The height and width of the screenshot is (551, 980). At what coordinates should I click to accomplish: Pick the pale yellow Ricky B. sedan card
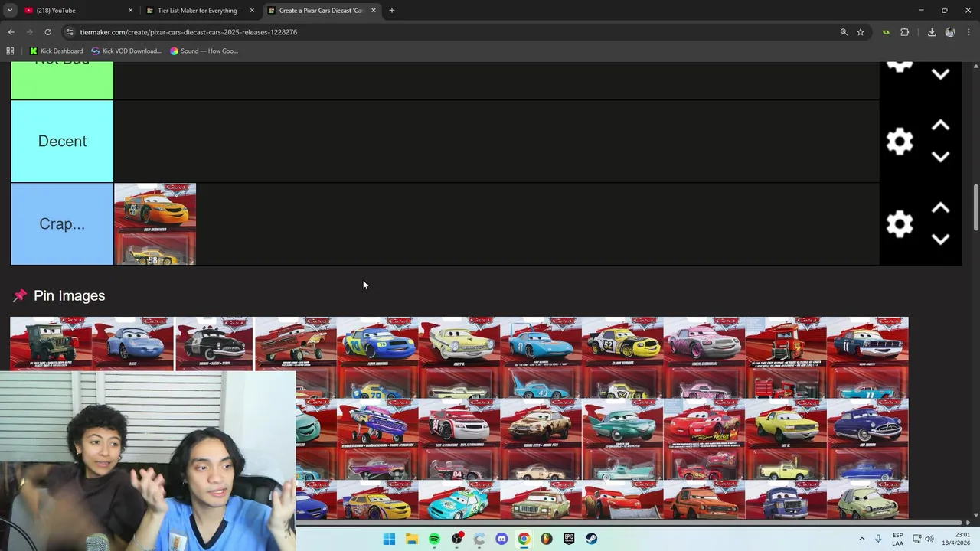(x=459, y=357)
